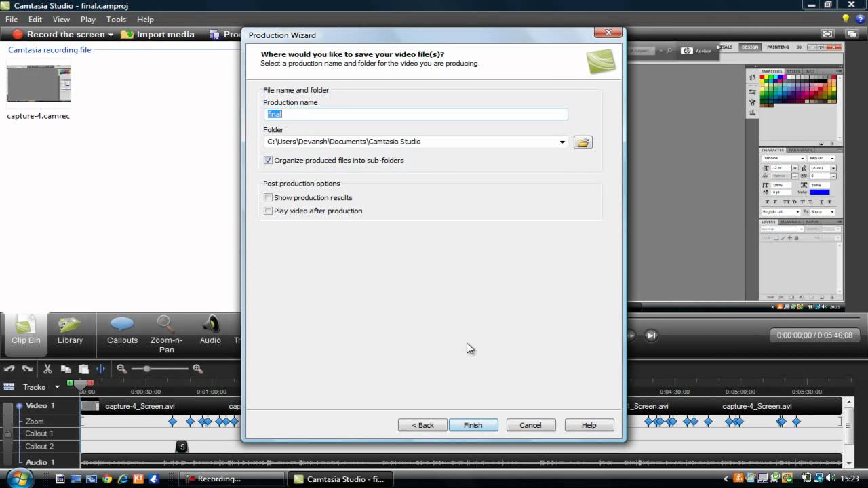Launch Google Chrome from the quick launch bar
This screenshot has width=868, height=488.
106,479
